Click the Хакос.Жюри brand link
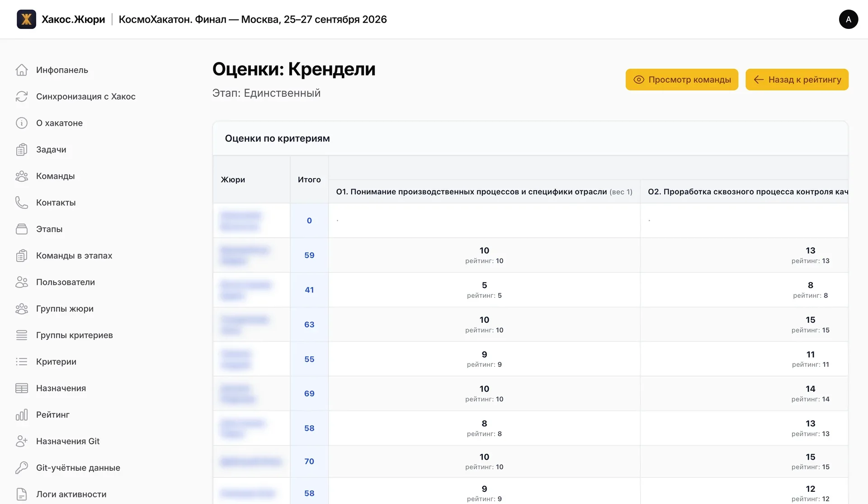Image resolution: width=868 pixels, height=504 pixels. 73,19
